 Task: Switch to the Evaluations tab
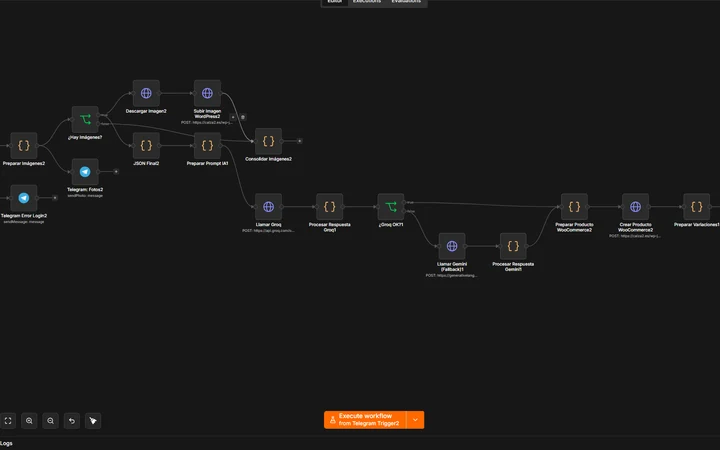(x=406, y=2)
